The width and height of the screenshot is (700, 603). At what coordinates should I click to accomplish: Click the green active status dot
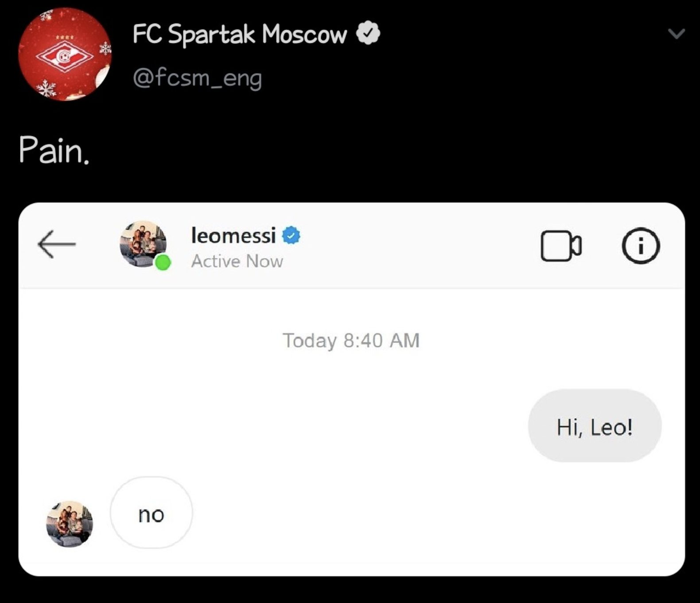click(163, 263)
